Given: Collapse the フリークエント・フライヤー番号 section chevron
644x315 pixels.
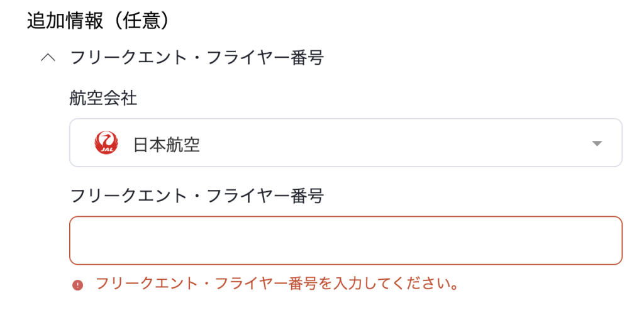Looking at the screenshot, I should [47, 58].
